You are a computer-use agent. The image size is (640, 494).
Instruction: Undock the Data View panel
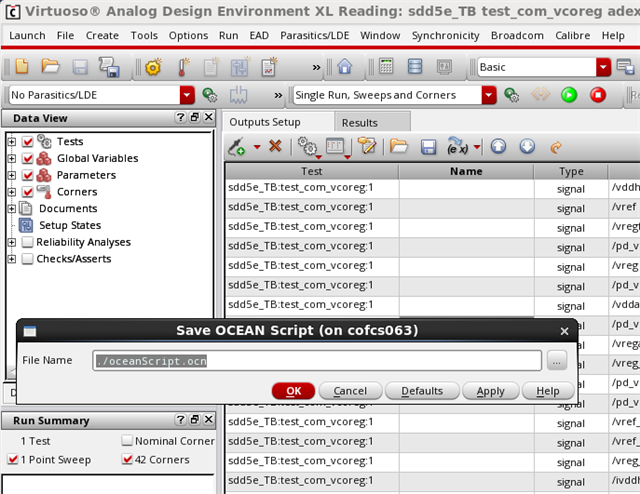195,118
